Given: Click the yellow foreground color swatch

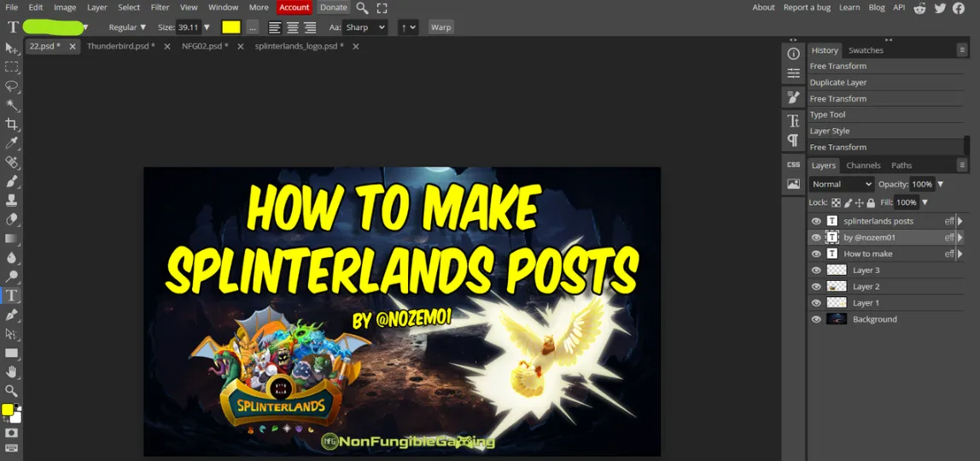Looking at the screenshot, I should (8, 410).
